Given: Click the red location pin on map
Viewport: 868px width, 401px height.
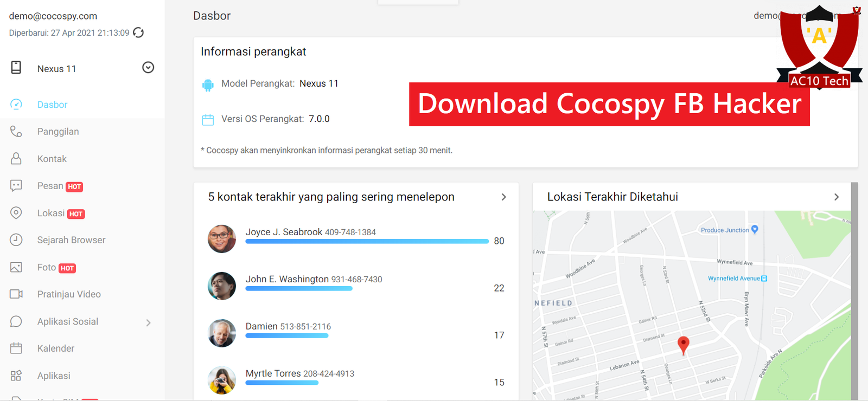Looking at the screenshot, I should 684,345.
